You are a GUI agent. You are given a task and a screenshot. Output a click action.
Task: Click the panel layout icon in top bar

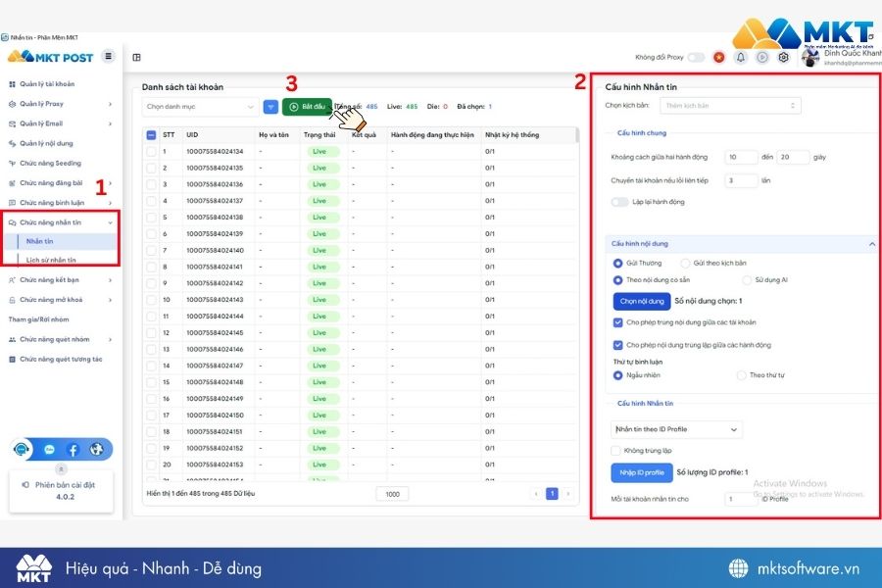click(136, 58)
